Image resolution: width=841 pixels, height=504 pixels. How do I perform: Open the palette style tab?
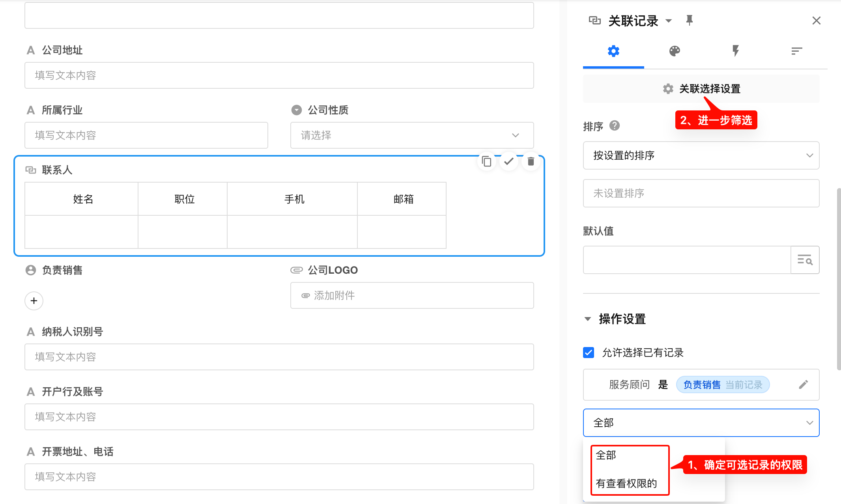point(675,51)
